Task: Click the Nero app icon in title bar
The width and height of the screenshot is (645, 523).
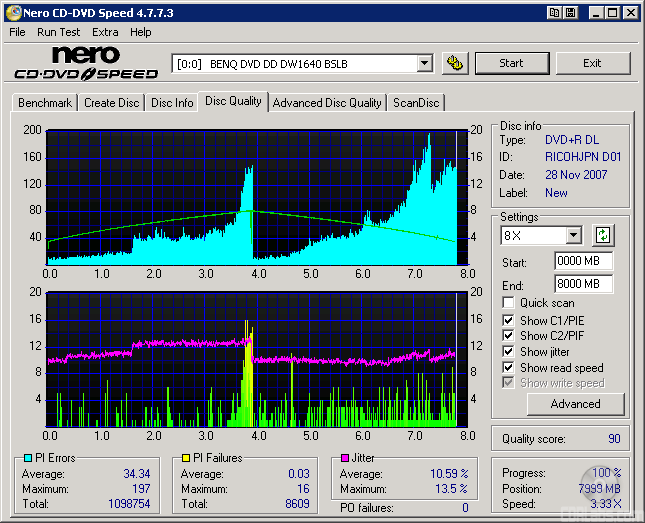Action: tap(13, 13)
